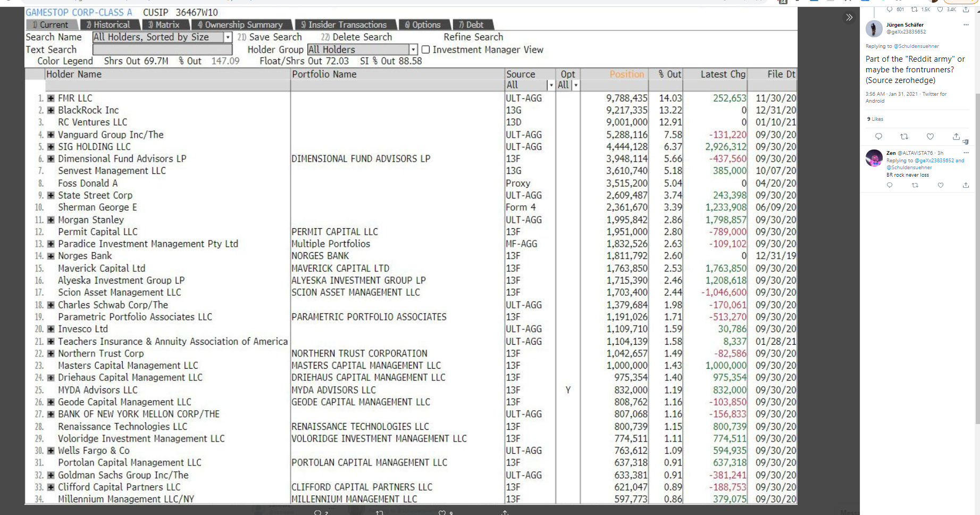Expand Wells Fargo & Co row
Image resolution: width=980 pixels, height=515 pixels.
point(51,451)
